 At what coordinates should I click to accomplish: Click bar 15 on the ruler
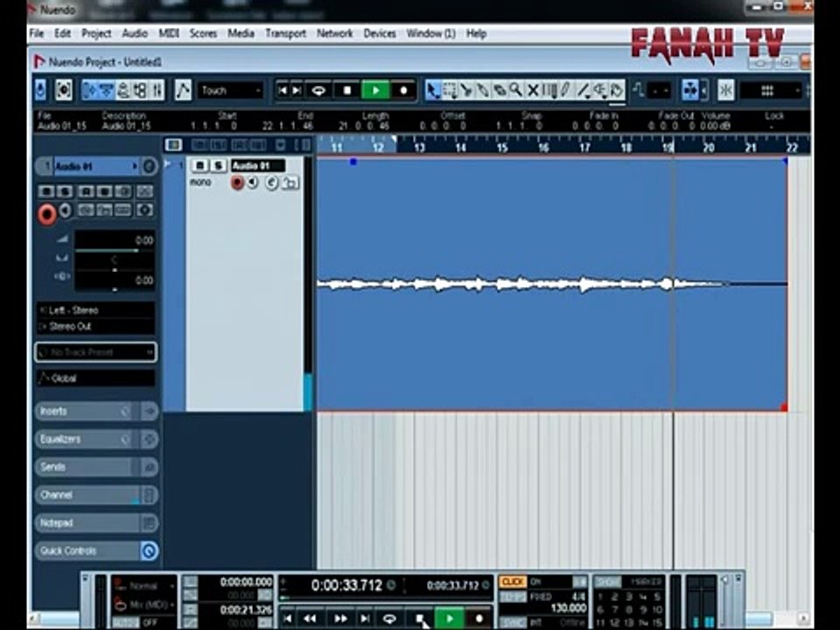coord(502,147)
